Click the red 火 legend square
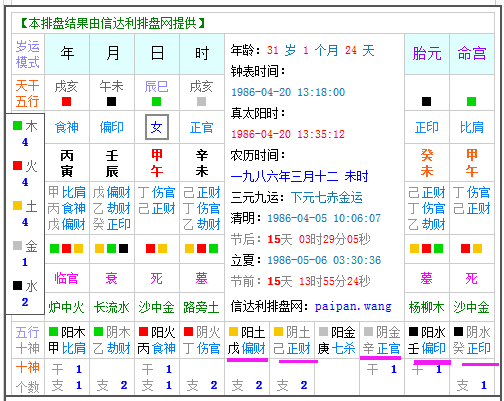This screenshot has height=401, width=504. [17, 166]
